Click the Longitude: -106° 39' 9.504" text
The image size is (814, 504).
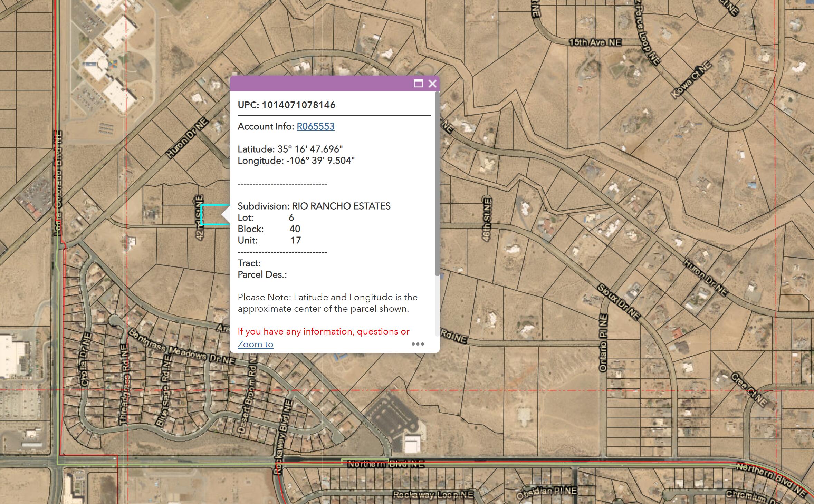coord(296,161)
